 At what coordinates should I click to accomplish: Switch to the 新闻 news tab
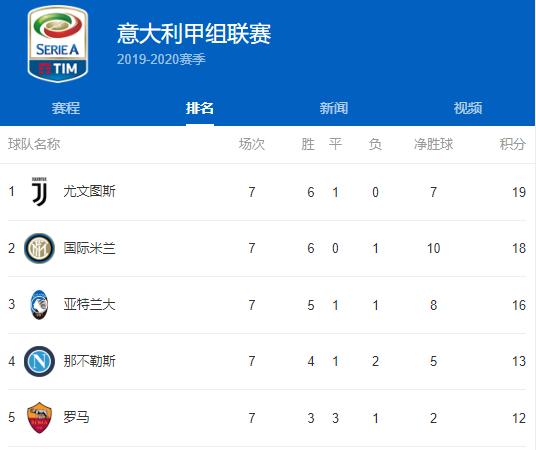click(x=334, y=108)
